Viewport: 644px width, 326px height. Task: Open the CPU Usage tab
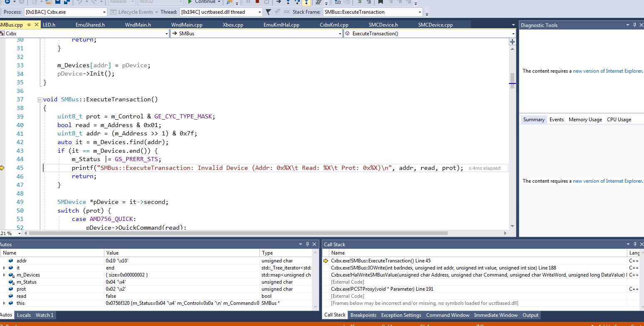click(619, 120)
